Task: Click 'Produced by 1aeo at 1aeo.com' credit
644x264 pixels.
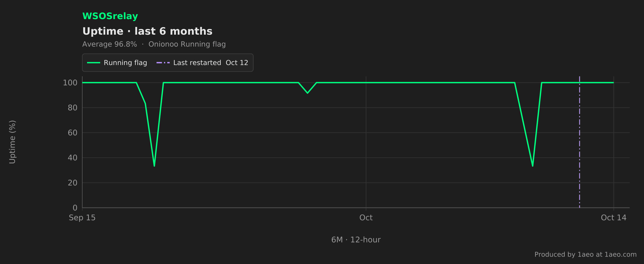Action: [x=585, y=254]
